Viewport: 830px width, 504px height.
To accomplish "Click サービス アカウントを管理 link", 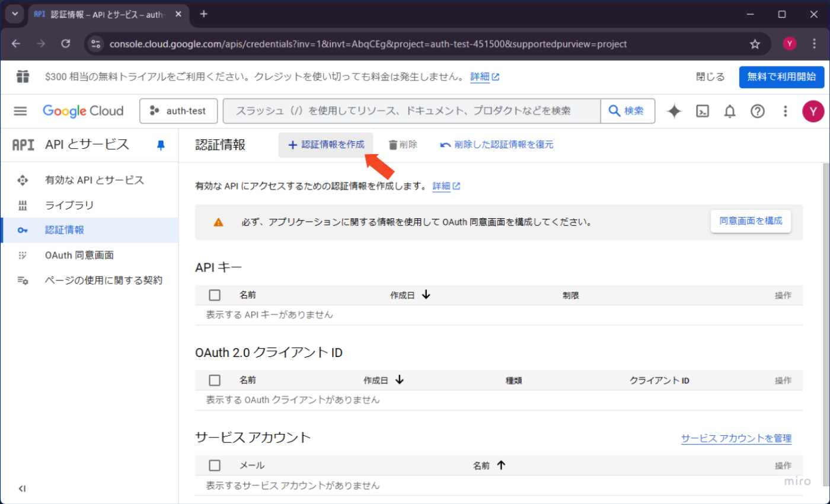I will 736,438.
